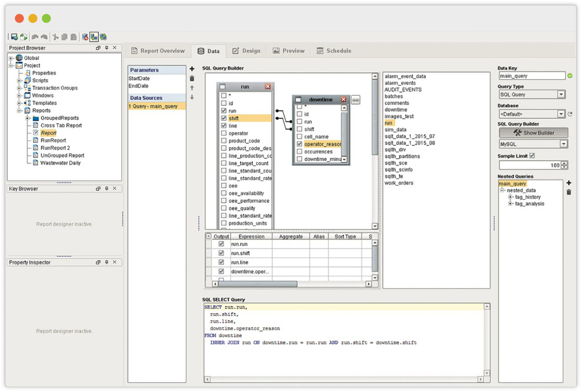This screenshot has height=392, width=582.
Task: Click the Cut scissors toolbar icon
Action: 55,37
